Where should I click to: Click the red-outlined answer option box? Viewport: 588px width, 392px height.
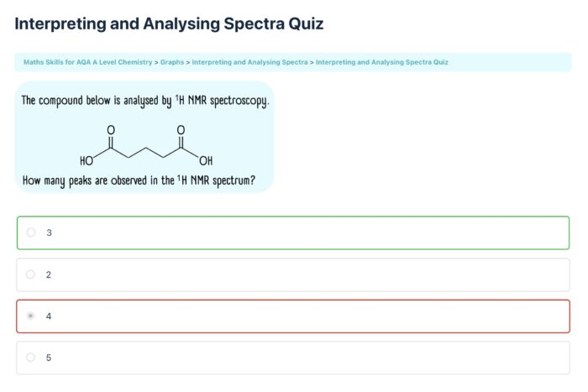click(x=293, y=316)
